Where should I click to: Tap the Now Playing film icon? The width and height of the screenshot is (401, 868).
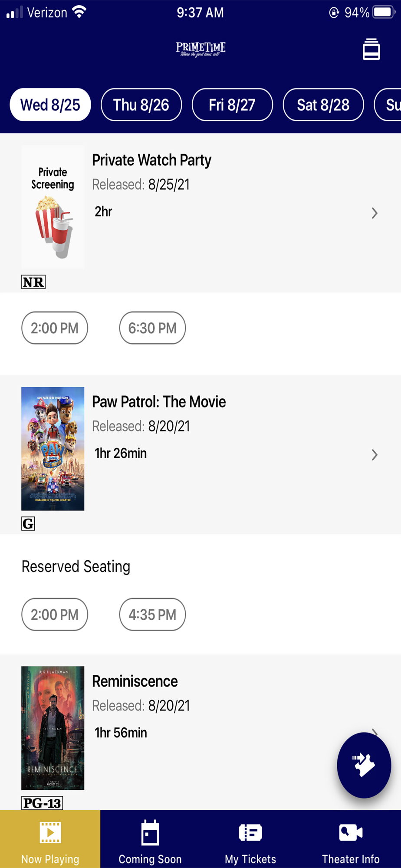(50, 832)
